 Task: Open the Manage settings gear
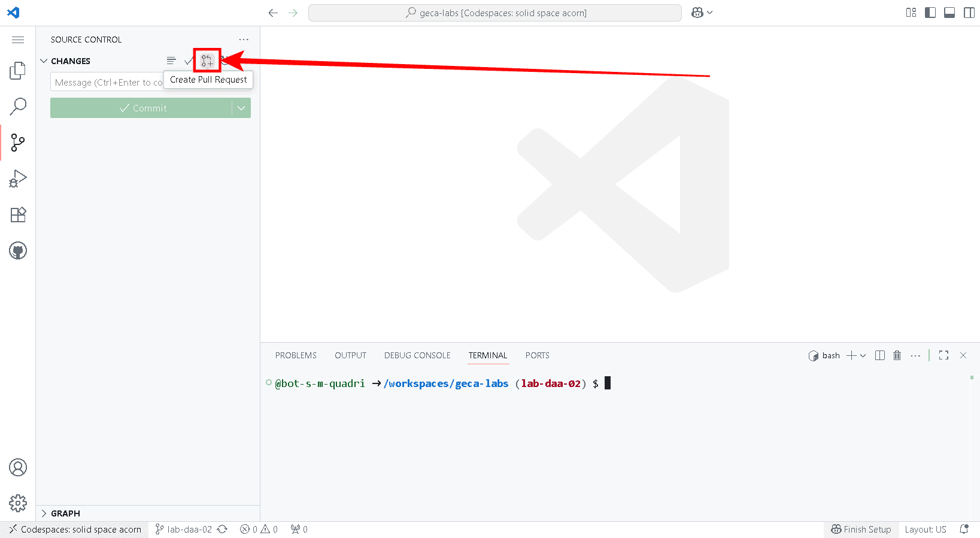(18, 503)
